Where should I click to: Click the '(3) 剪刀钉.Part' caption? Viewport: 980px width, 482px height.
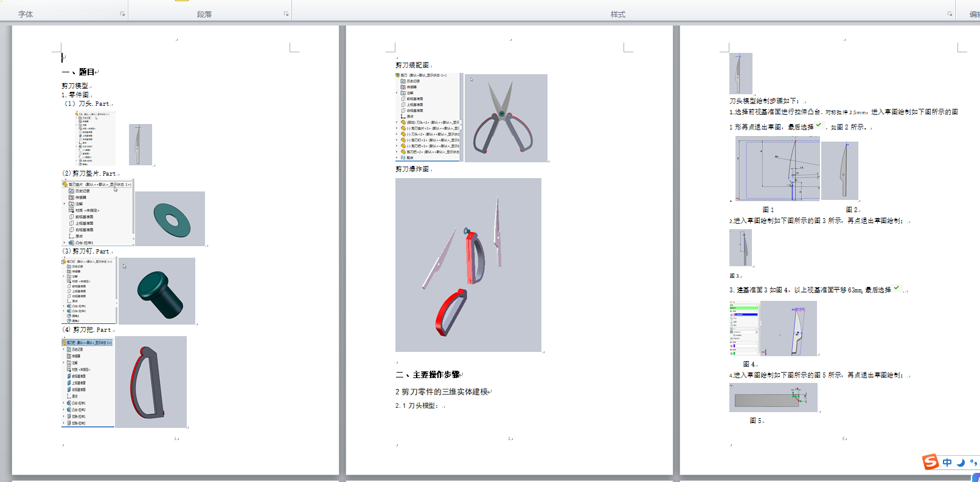(86, 251)
